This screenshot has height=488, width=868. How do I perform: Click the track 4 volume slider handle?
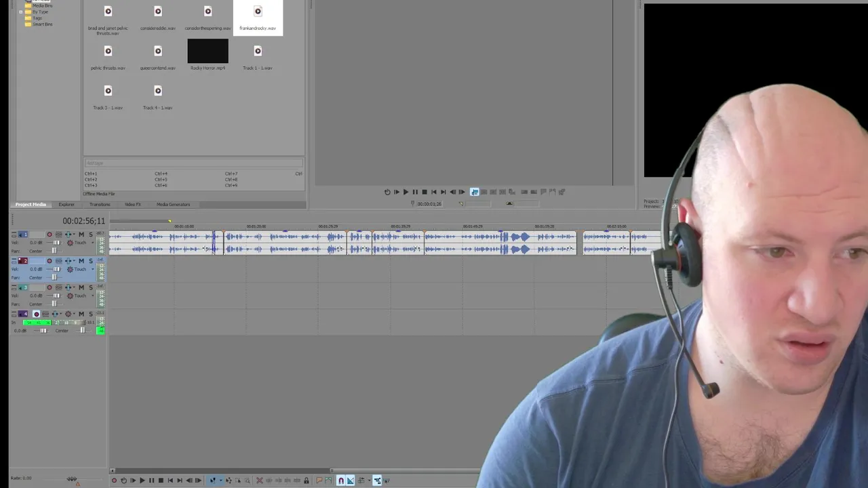pos(43,331)
